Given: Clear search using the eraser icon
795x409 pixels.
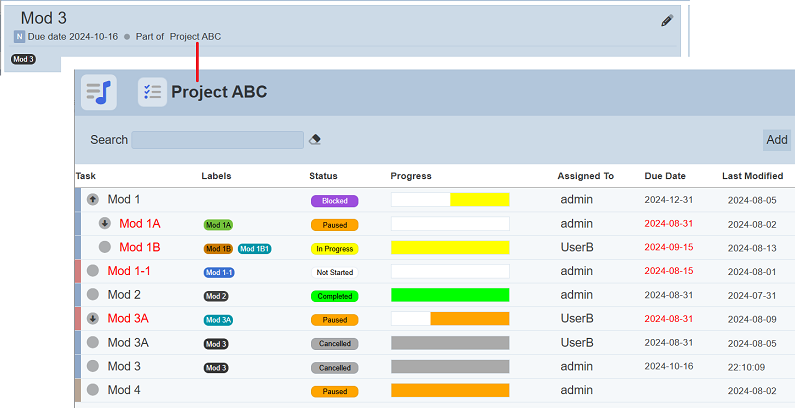Looking at the screenshot, I should [x=315, y=140].
